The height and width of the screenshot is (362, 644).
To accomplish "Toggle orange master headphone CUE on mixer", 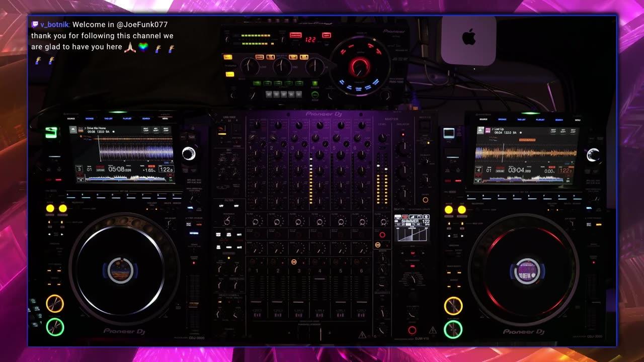I will [378, 244].
